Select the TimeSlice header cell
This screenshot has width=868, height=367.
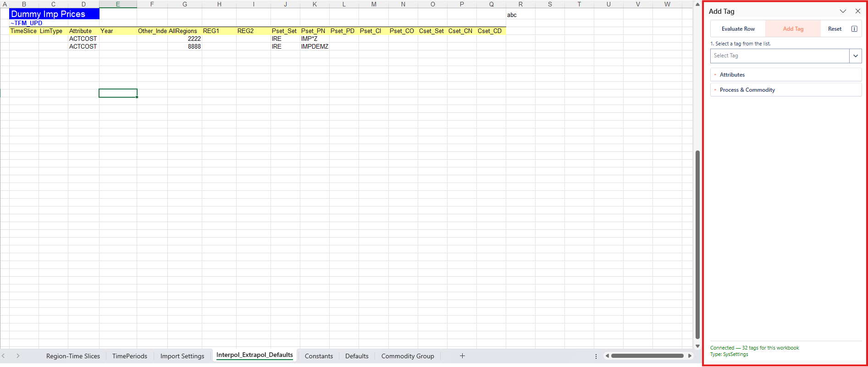24,31
